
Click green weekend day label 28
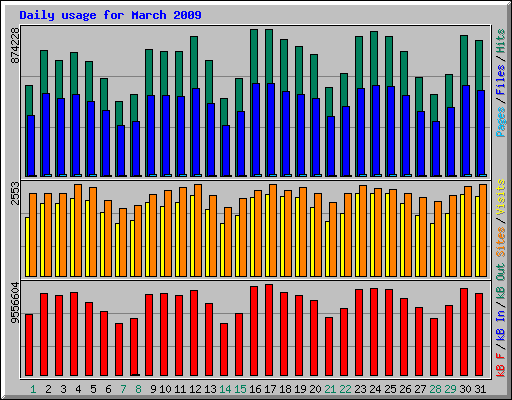click(x=435, y=389)
